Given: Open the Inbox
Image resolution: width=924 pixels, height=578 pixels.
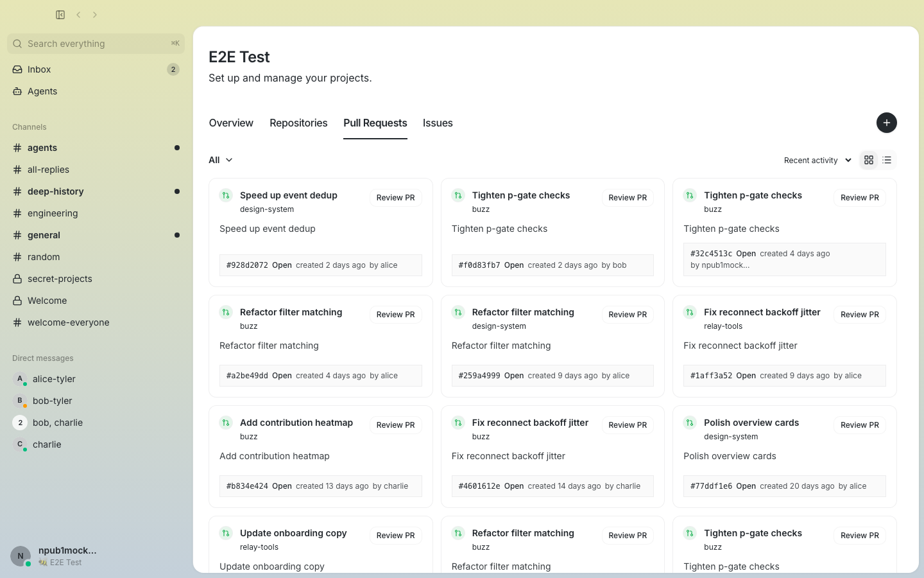Looking at the screenshot, I should 96,69.
